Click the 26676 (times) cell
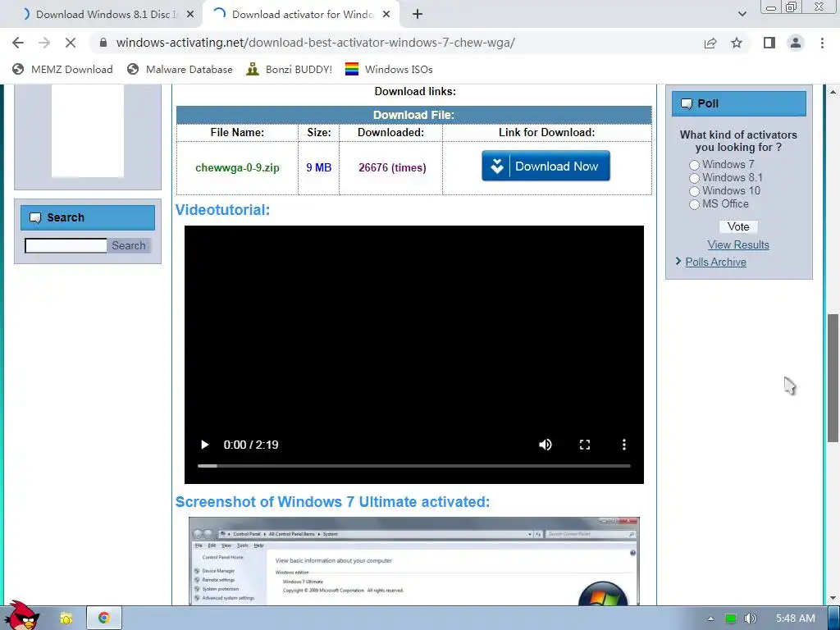 tap(392, 167)
